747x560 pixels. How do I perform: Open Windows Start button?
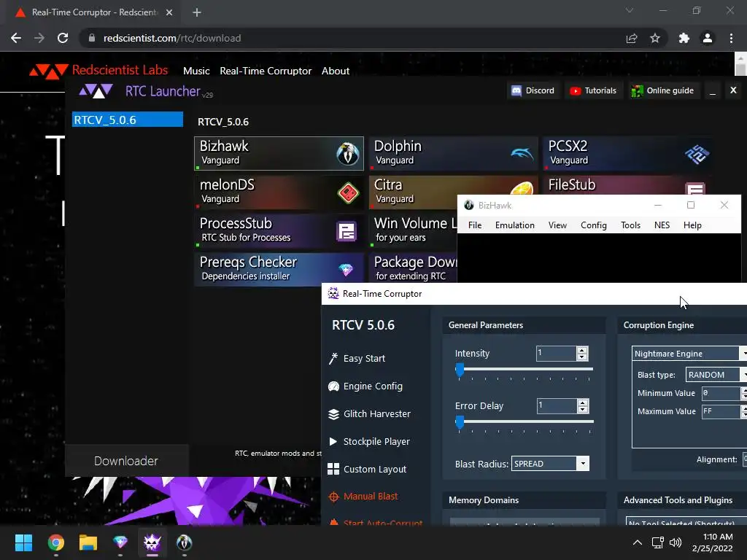click(x=23, y=542)
